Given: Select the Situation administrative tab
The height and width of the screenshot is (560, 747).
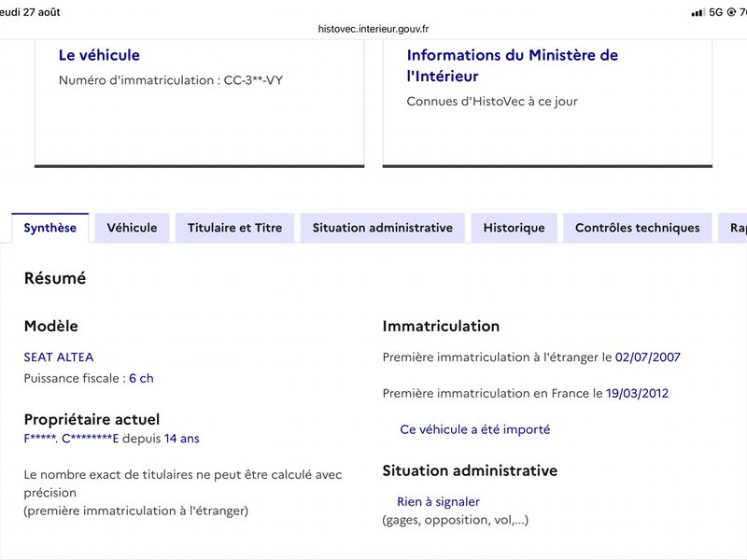Looking at the screenshot, I should tap(383, 228).
